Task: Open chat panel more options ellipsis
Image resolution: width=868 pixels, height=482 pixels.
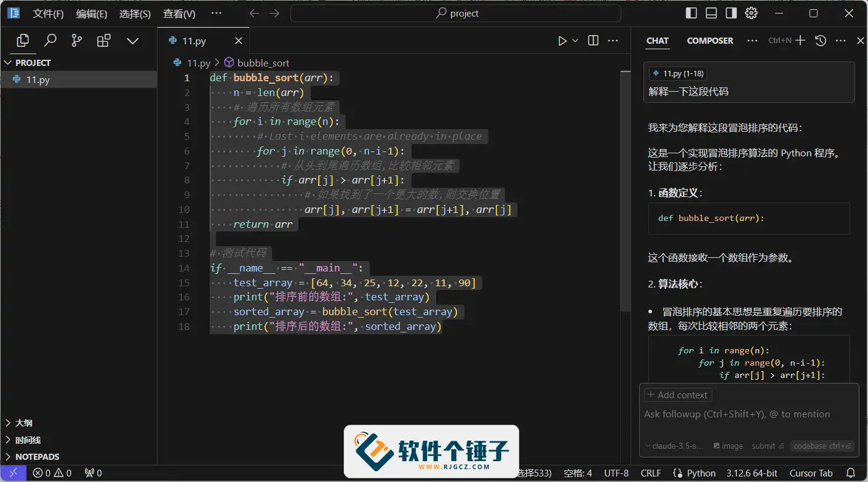Action: 841,41
